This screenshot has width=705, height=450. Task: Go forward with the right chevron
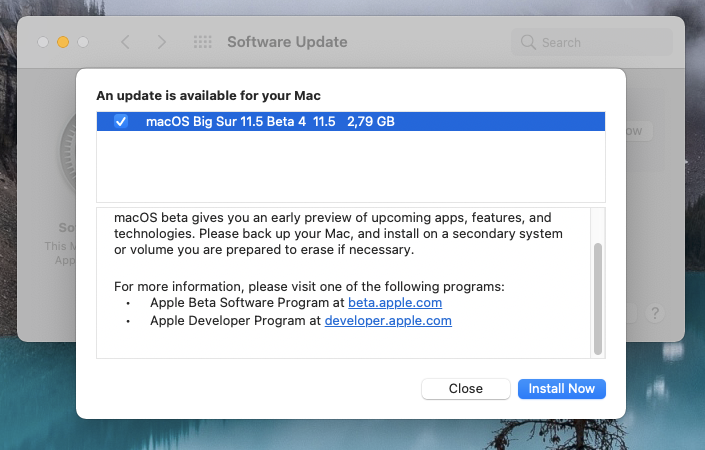tap(161, 42)
